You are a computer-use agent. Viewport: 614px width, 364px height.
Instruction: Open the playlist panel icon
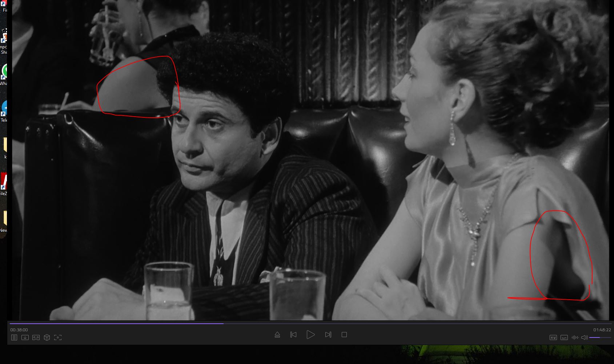[x=14, y=337]
